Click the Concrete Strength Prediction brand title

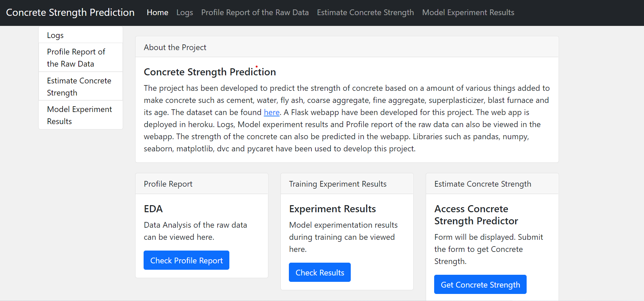(70, 12)
